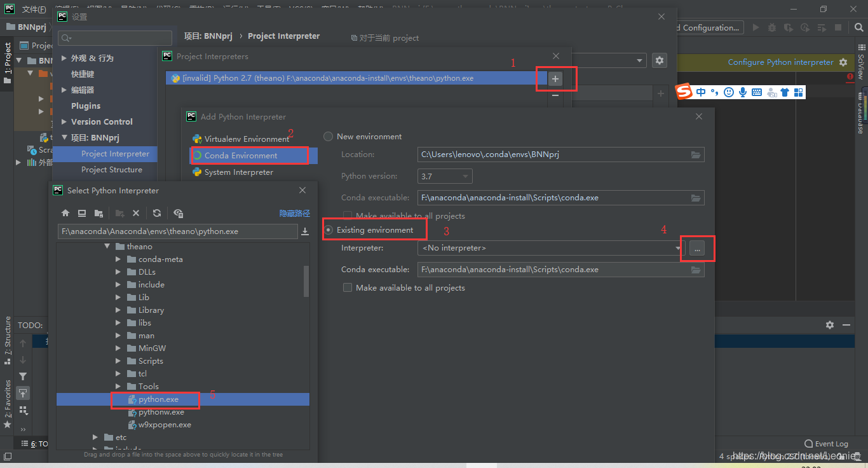This screenshot has height=468, width=868.
Task: Expand the conda-meta folder
Action: tap(119, 259)
